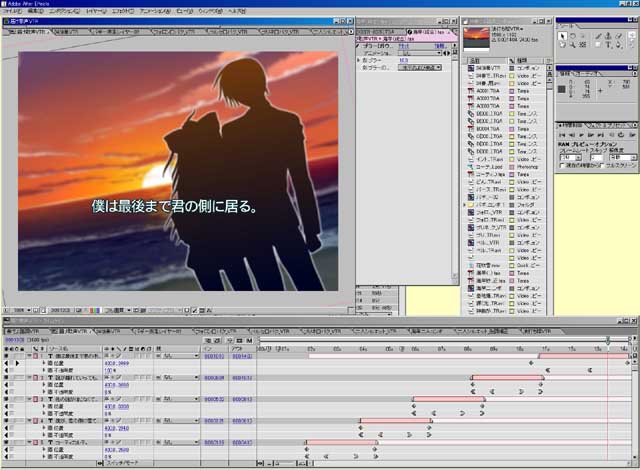The image size is (640, 470).
Task: Step forward one frame in Time Controls
Action: (x=591, y=135)
